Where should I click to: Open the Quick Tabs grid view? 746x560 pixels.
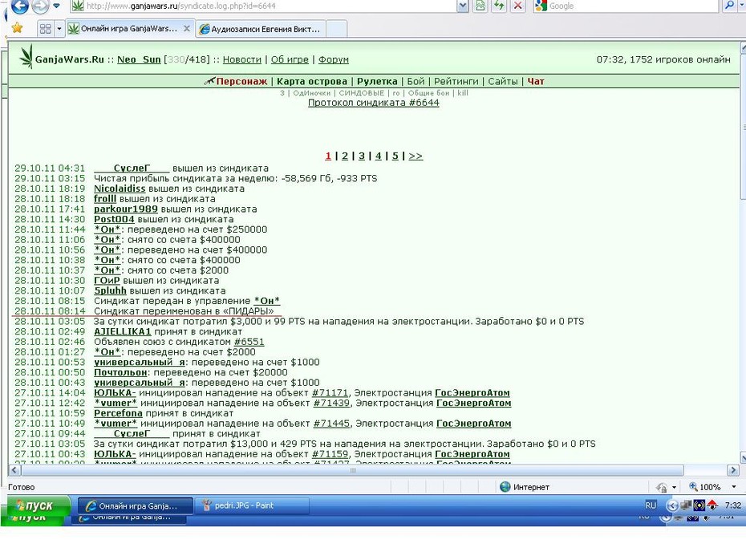point(45,29)
